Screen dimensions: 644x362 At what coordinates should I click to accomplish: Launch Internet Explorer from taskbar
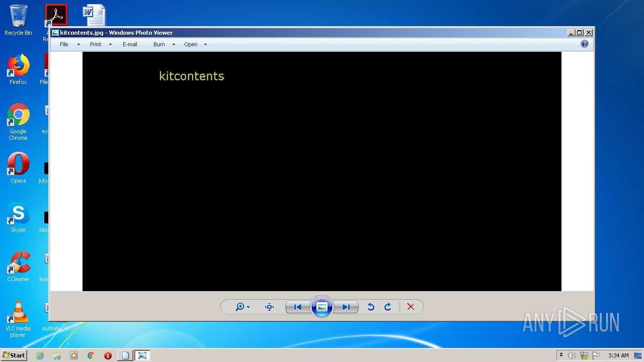point(40,355)
